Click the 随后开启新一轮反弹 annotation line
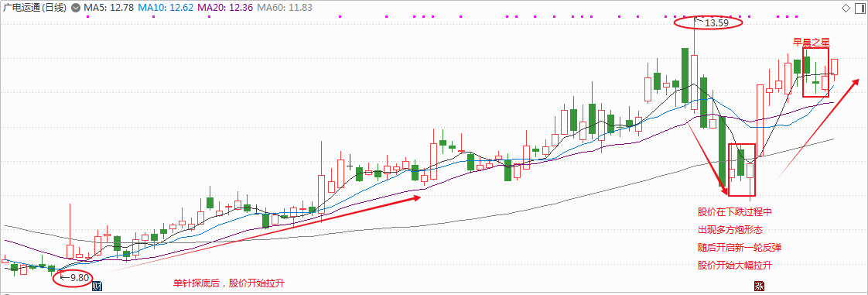Viewport: 868px width, 295px height. 740,247
